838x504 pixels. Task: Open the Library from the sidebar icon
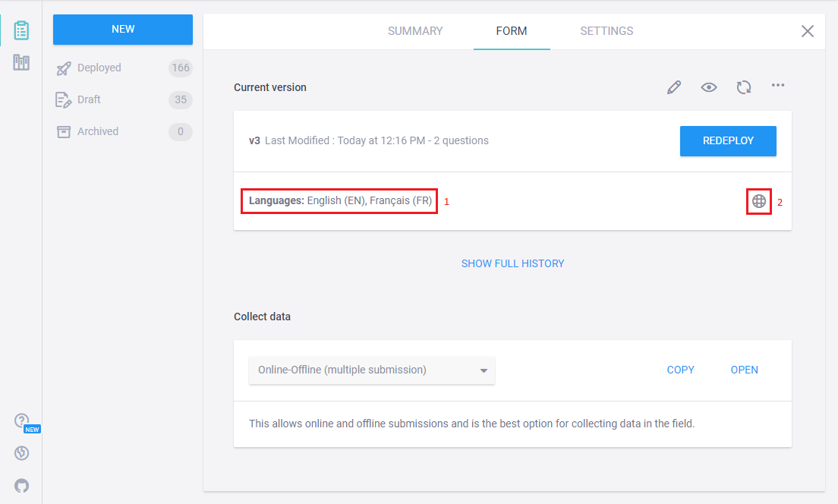coord(20,62)
